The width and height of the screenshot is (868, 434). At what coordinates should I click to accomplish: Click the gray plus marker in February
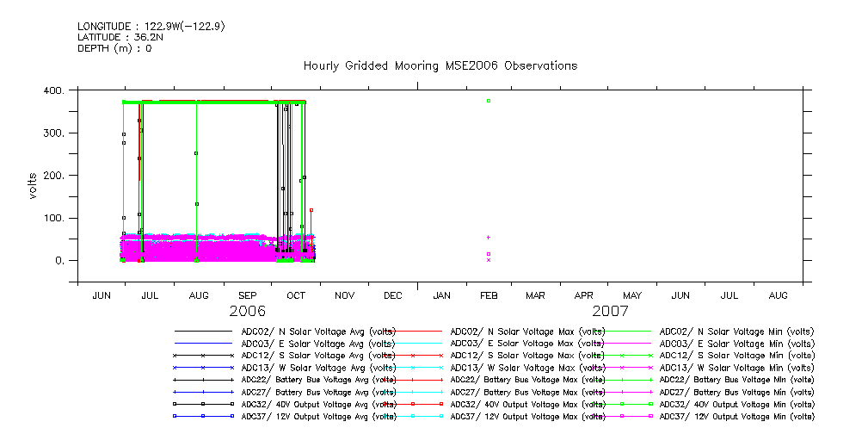point(488,237)
